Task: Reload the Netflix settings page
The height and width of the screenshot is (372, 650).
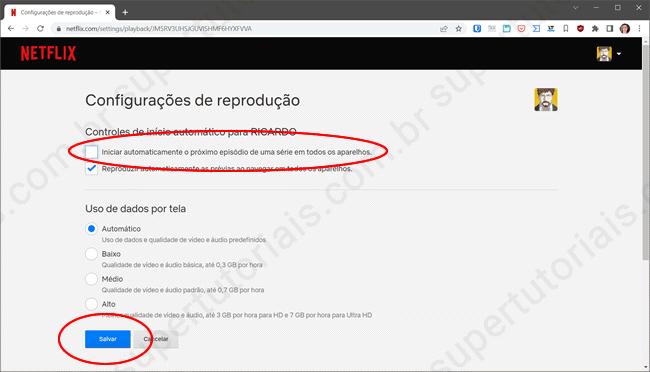Action: 40,29
